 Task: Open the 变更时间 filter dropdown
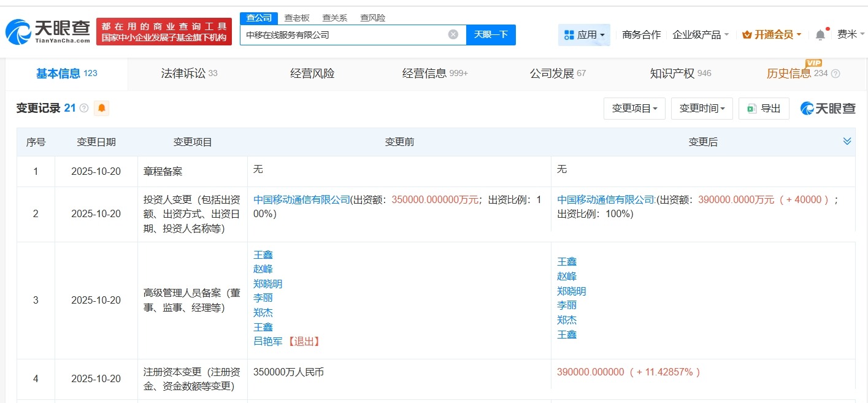tap(701, 108)
